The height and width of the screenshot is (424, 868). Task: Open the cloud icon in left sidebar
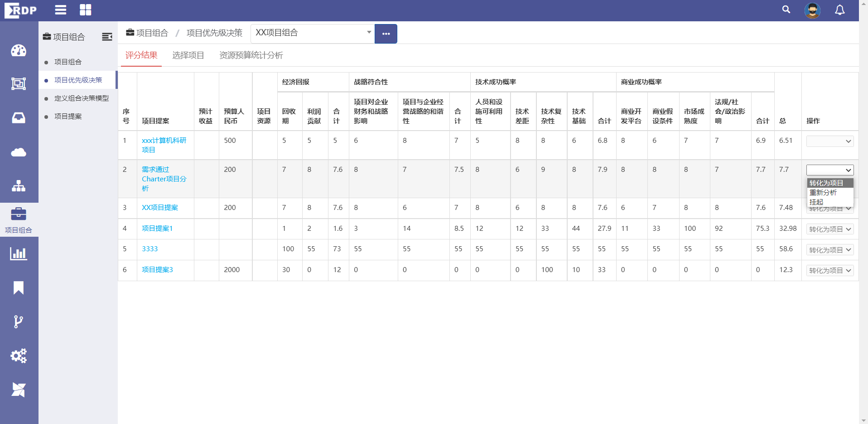point(19,152)
